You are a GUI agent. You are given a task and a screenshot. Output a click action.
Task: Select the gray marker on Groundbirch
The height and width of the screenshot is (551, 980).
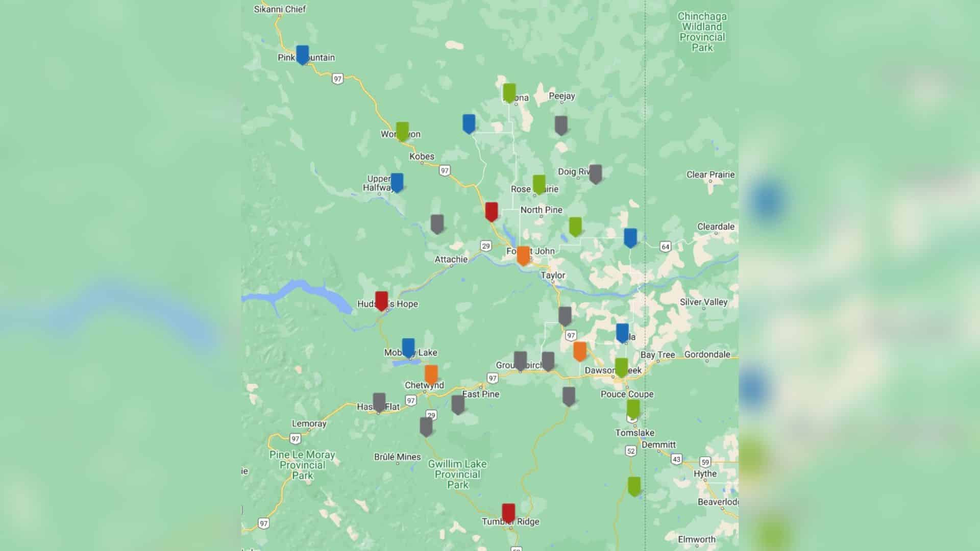[x=520, y=360]
